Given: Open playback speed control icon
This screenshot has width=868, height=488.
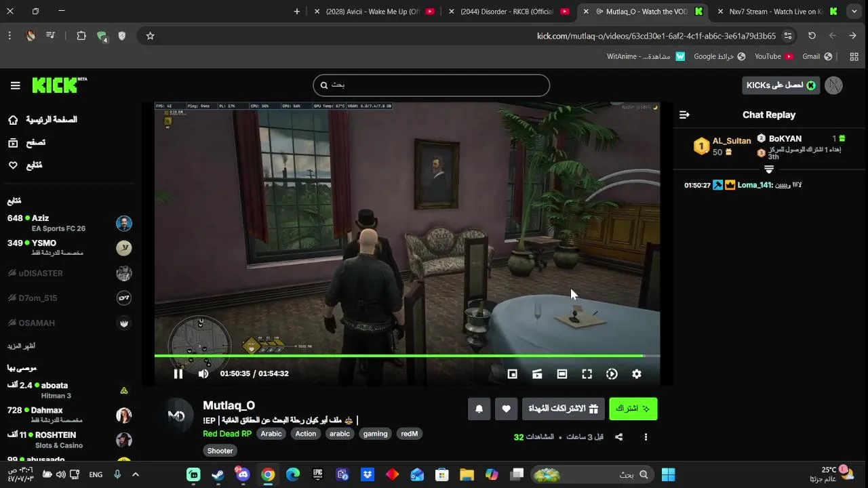Looking at the screenshot, I should click(x=612, y=373).
